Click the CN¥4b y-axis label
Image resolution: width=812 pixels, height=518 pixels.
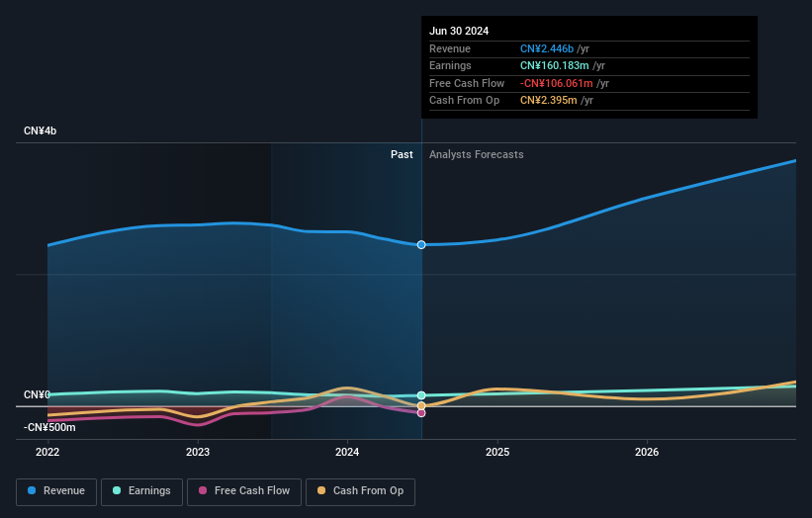(40, 130)
